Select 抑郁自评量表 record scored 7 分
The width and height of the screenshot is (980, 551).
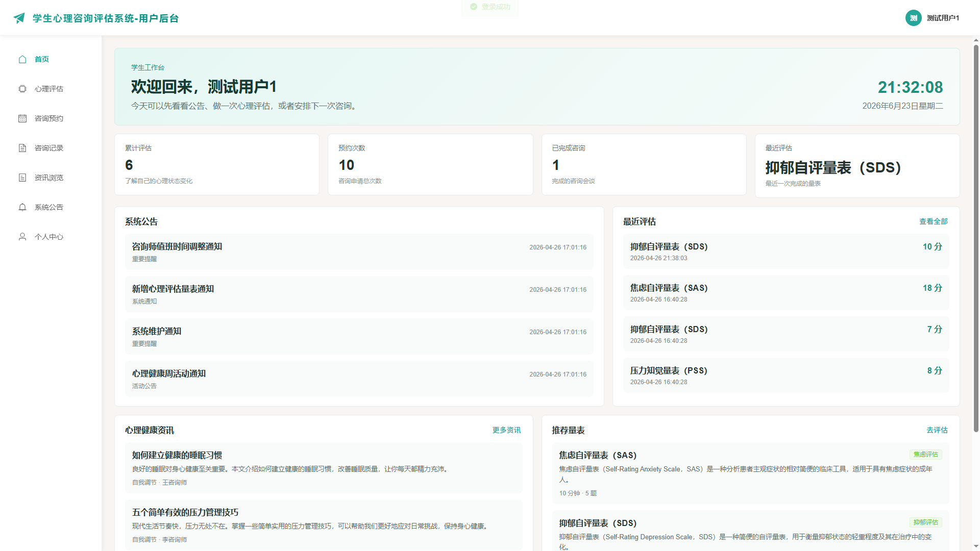786,334
